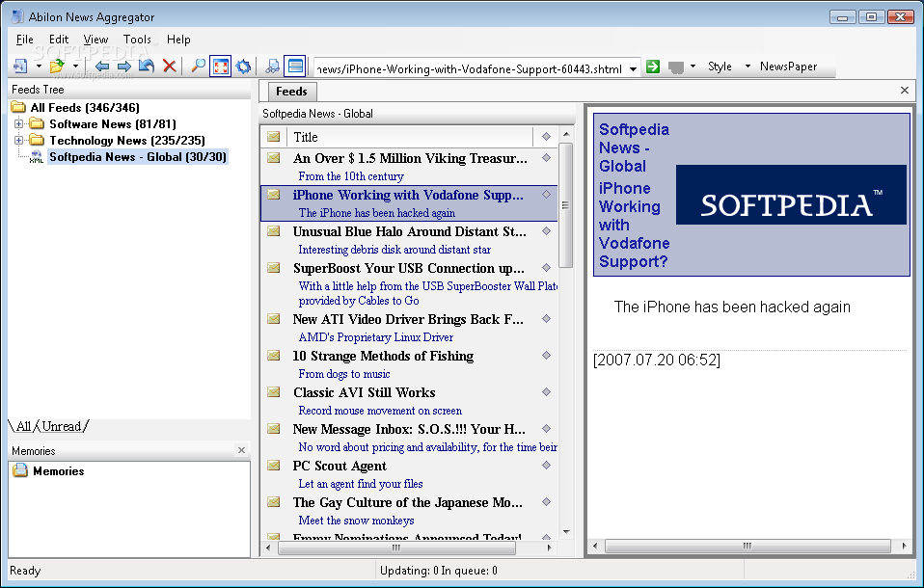Sort by the Title column header
Viewport: 924px width, 588px height.
pos(409,137)
